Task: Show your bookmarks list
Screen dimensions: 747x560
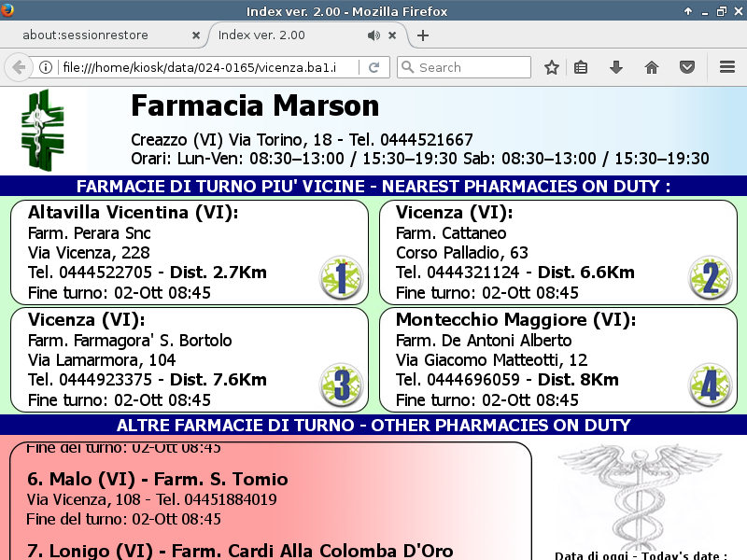Action: (x=581, y=67)
